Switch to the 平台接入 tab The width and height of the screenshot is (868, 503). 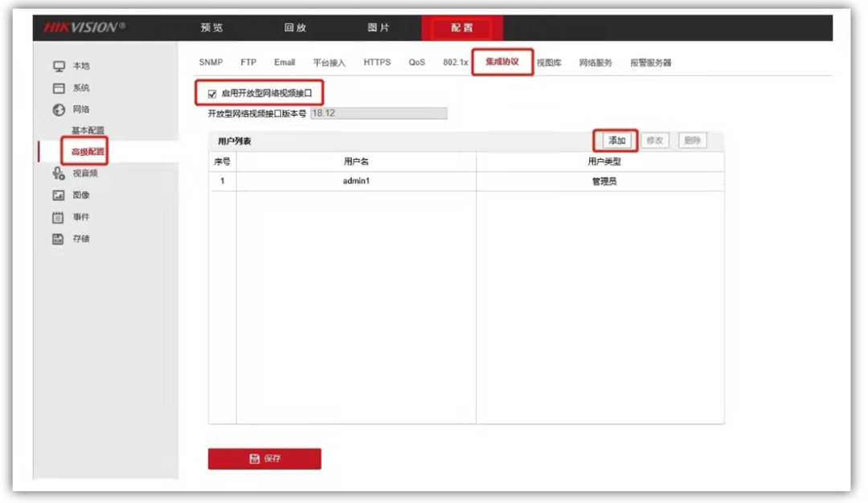click(329, 63)
